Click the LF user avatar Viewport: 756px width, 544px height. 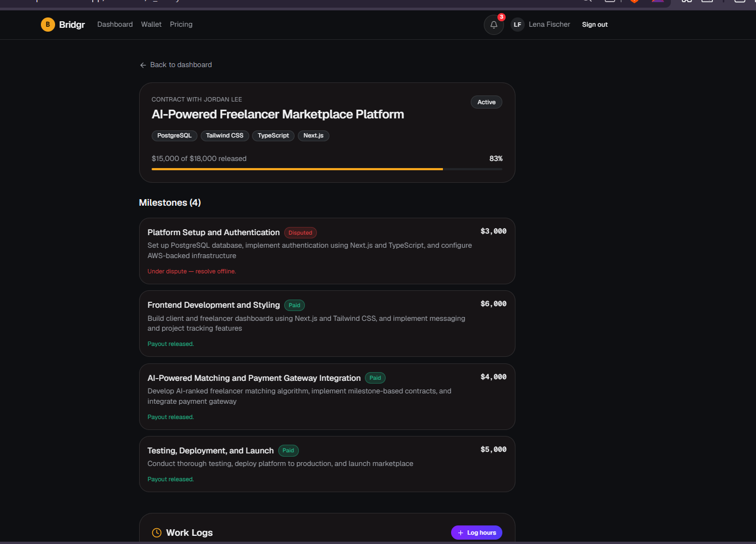pyautogui.click(x=518, y=25)
